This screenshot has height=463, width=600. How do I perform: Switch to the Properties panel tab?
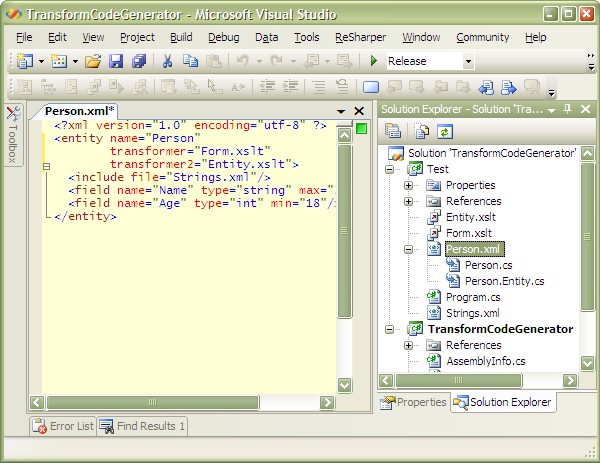413,402
